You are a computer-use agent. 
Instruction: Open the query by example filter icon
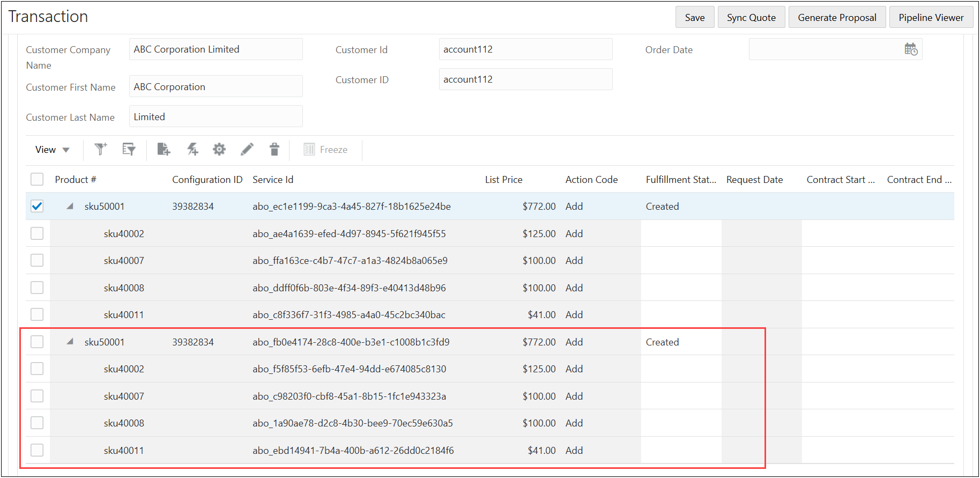[129, 149]
